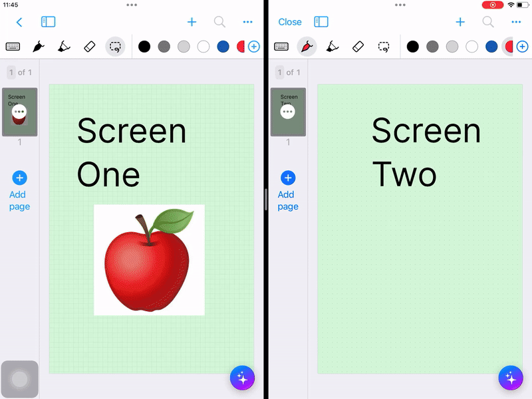Open search in the left window
This screenshot has width=532, height=399.
point(219,22)
